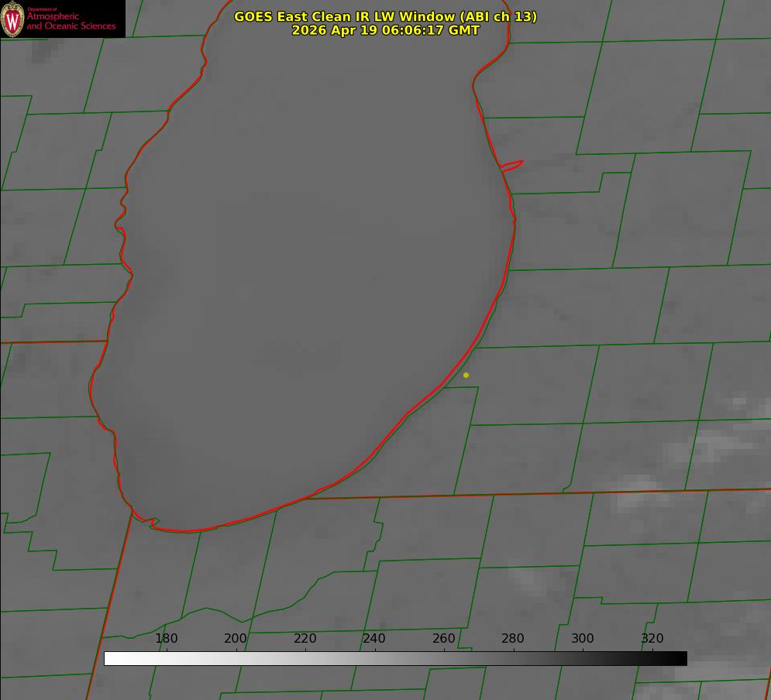Click the 240 value on temperature scale
Viewport: 771px width, 700px height.
pyautogui.click(x=374, y=638)
